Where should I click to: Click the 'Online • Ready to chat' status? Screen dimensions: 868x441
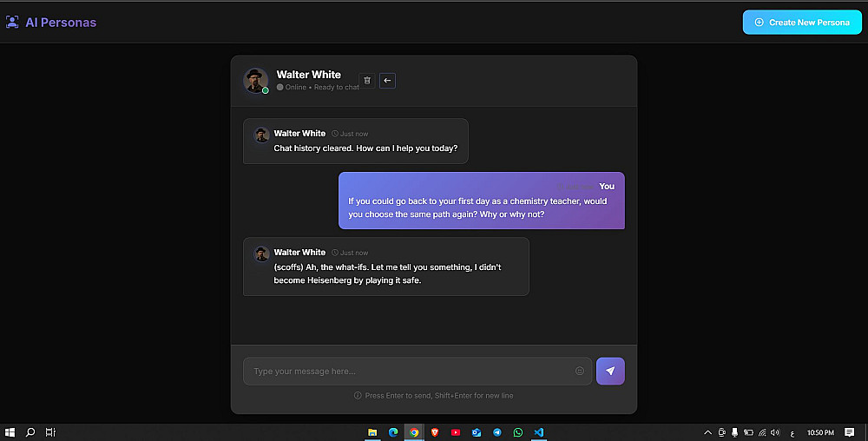(x=318, y=88)
